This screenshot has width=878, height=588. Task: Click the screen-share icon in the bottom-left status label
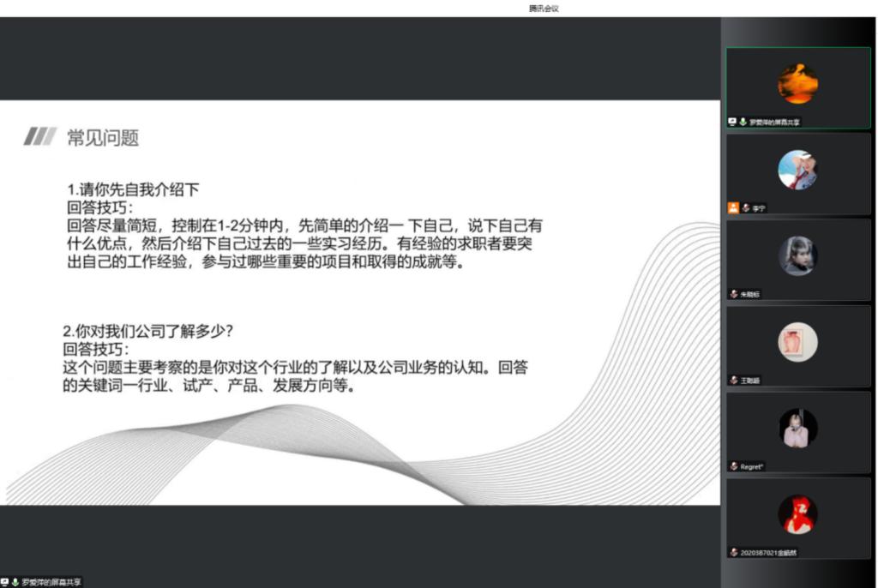tap(5, 582)
